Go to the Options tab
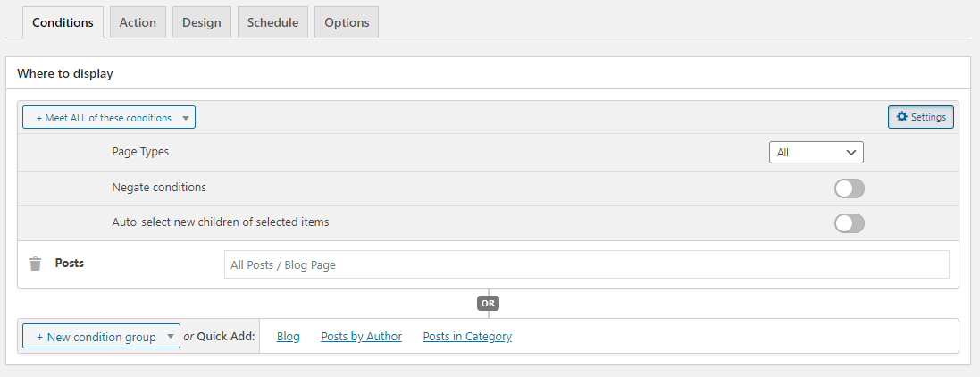 (347, 22)
